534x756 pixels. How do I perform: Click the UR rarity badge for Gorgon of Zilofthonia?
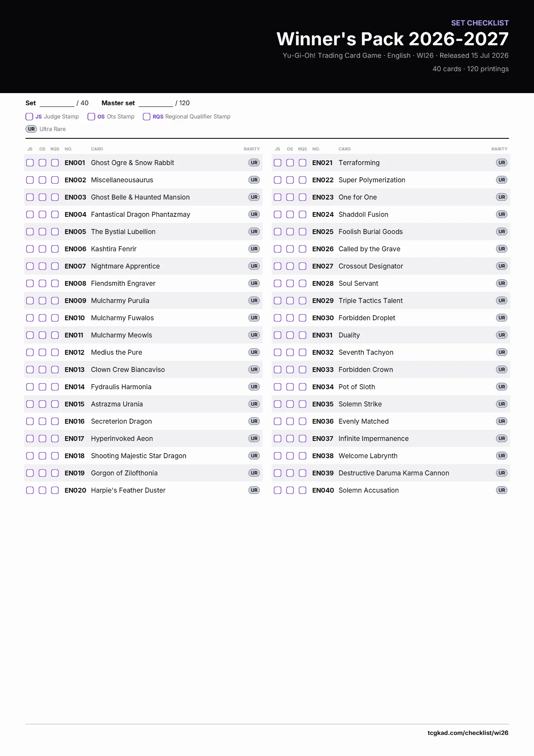point(254,473)
